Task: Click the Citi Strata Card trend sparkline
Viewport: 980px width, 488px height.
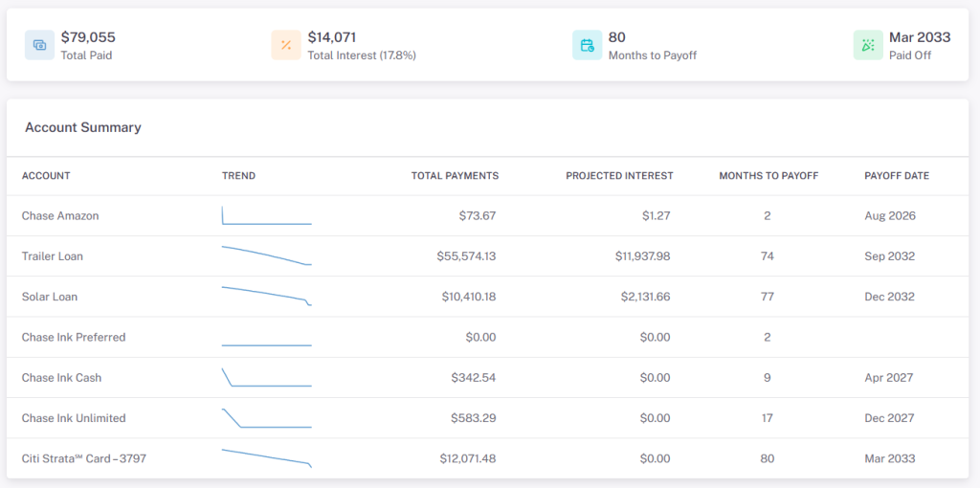Action: (x=267, y=458)
